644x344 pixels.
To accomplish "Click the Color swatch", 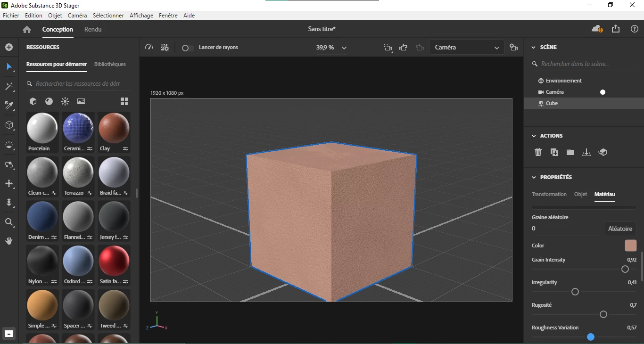I will click(630, 246).
